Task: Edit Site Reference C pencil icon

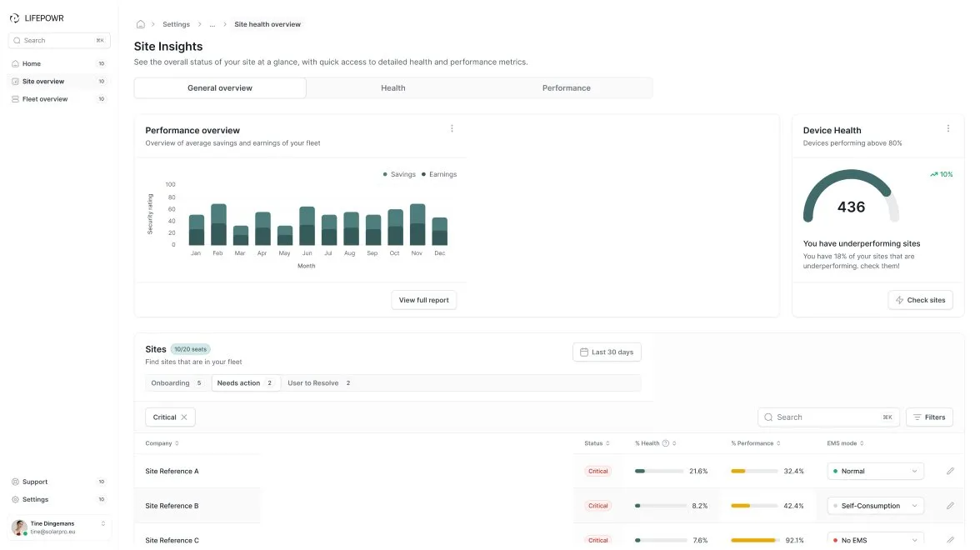Action: (x=950, y=540)
